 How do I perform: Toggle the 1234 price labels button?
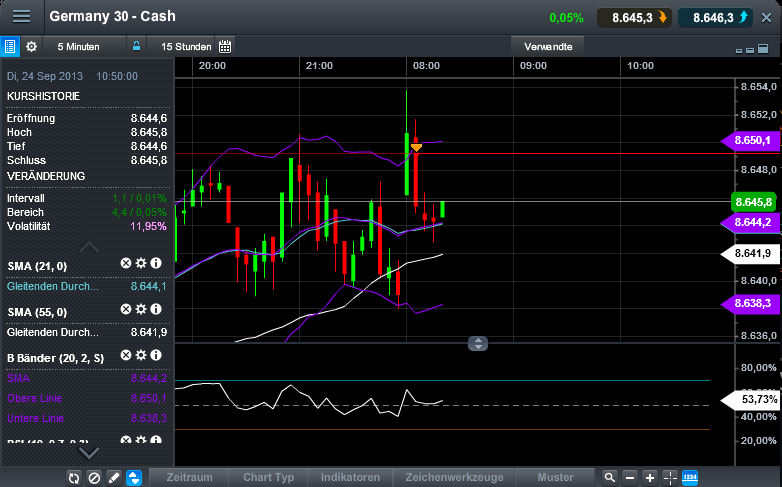pyautogui.click(x=690, y=478)
